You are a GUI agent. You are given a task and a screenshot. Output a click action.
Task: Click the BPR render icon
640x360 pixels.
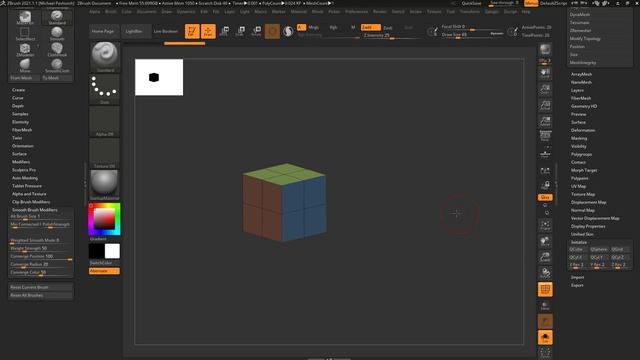[x=545, y=50]
